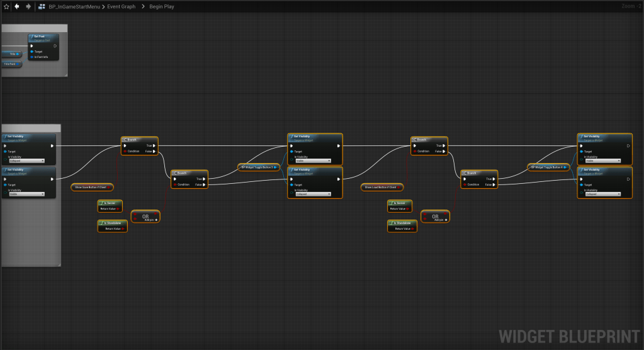This screenshot has height=350, width=644.
Task: Click the resize handle of the top comment box
Action: point(65,76)
